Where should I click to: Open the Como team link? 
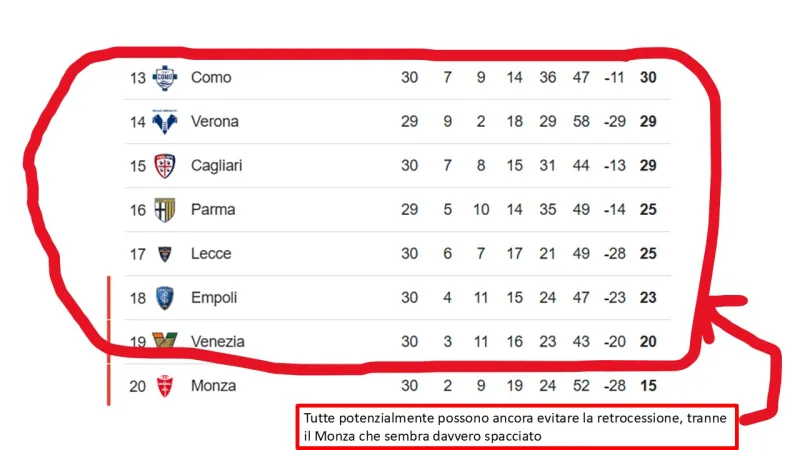211,78
